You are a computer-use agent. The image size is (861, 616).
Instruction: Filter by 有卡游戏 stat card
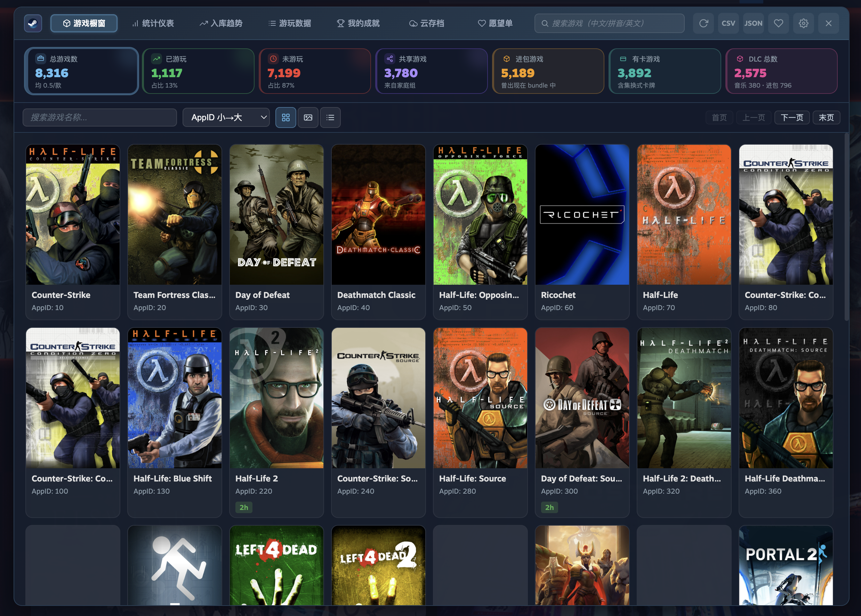coord(665,71)
